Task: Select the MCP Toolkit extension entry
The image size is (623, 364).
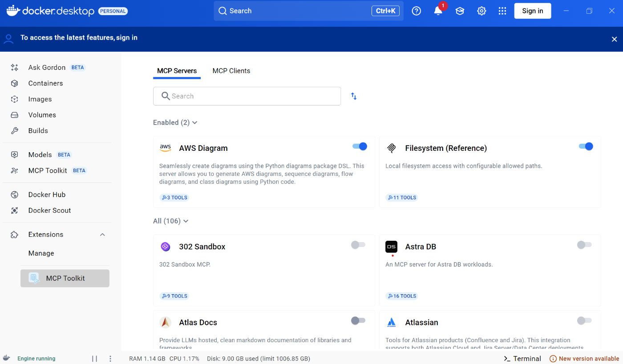Action: [x=65, y=278]
